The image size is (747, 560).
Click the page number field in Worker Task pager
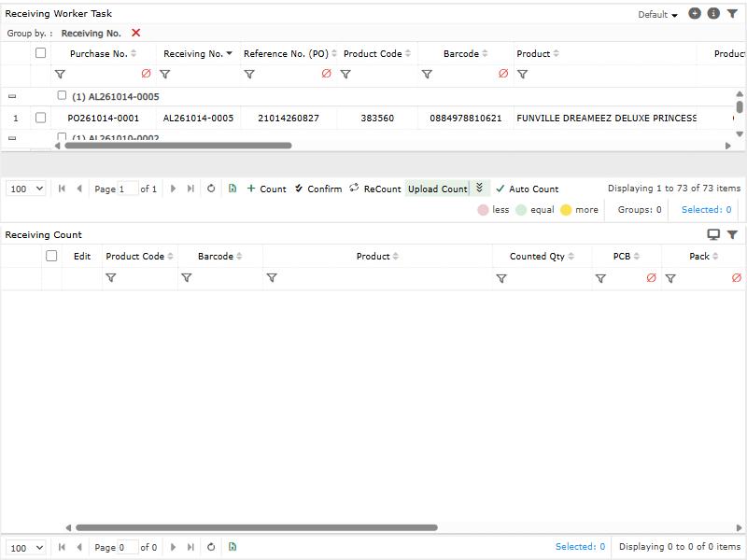tap(128, 189)
